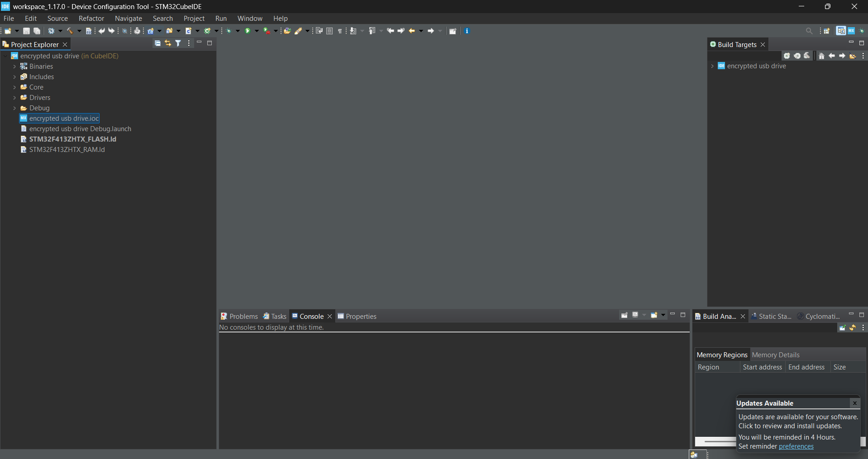Viewport: 868px width, 459px height.
Task: Open the Refactor menu
Action: 91,18
